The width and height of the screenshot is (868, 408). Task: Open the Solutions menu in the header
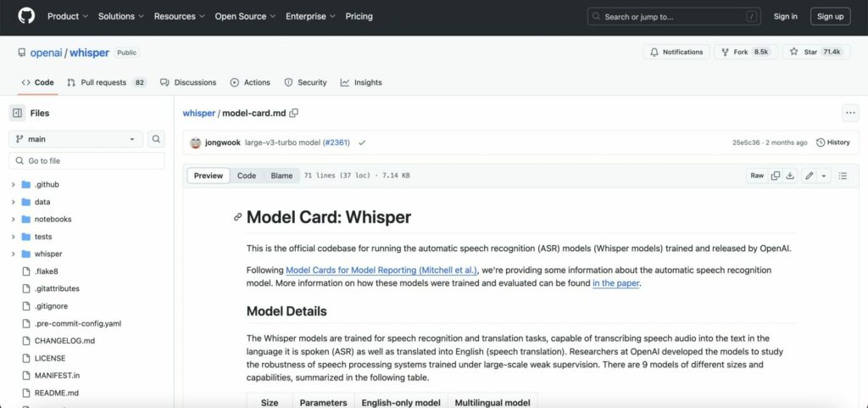(121, 16)
